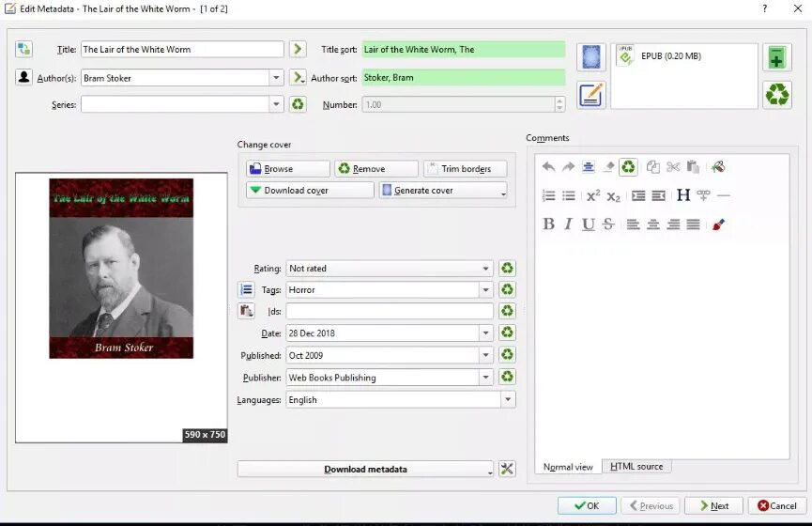The width and height of the screenshot is (812, 526).
Task: Open metadata download configuration
Action: coord(507,469)
